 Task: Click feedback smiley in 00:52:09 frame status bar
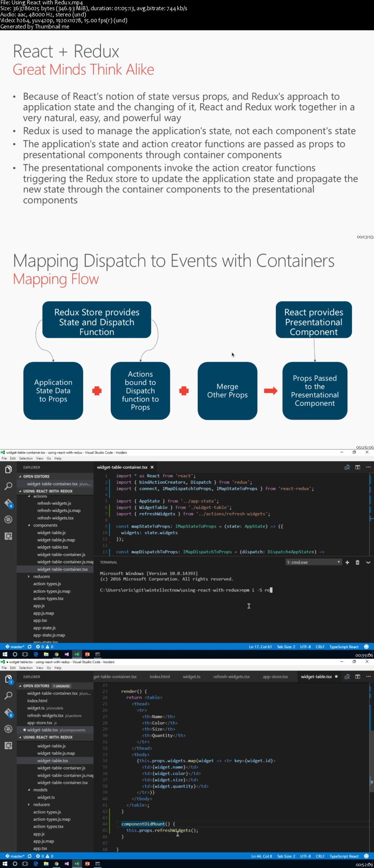pos(366,856)
